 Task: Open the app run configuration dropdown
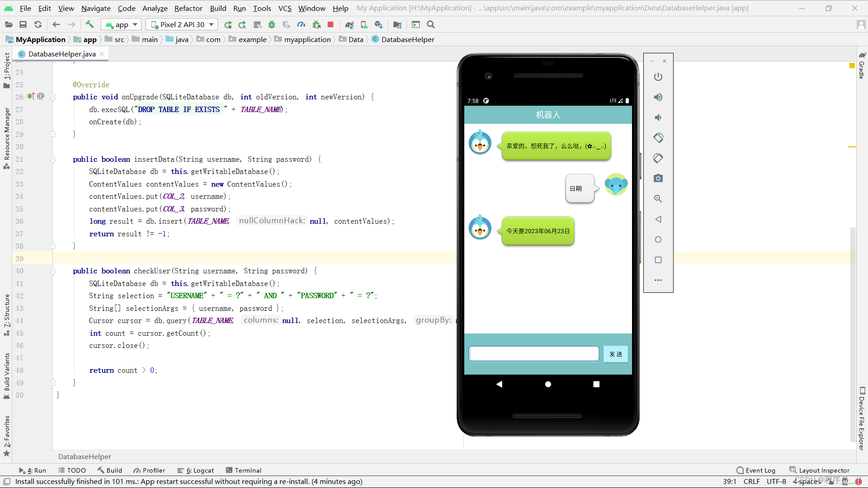[x=122, y=24]
